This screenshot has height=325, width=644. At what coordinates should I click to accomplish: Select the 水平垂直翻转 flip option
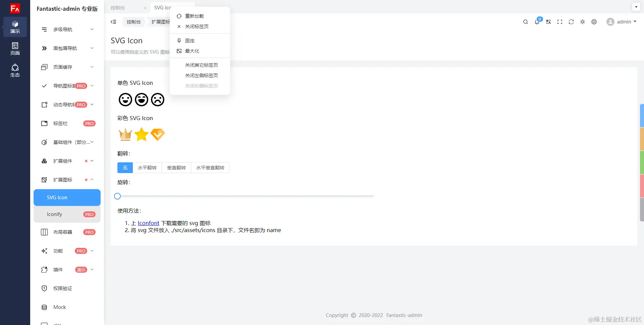[x=210, y=168]
